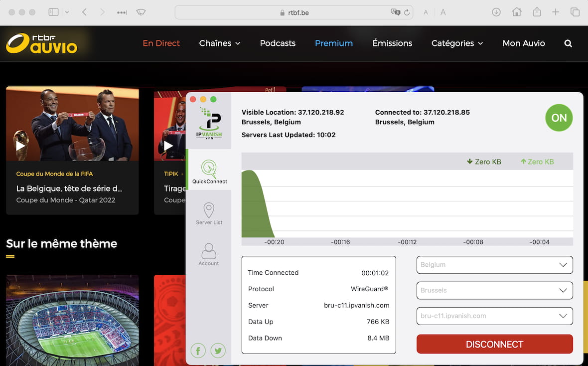Click the DISCONNECT button
The width and height of the screenshot is (588, 366).
coord(495,344)
